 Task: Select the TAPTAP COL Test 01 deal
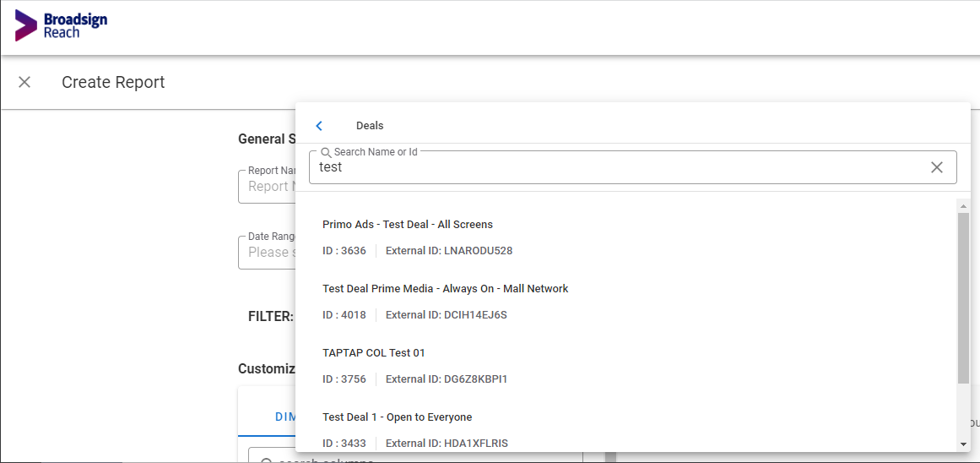click(x=374, y=353)
